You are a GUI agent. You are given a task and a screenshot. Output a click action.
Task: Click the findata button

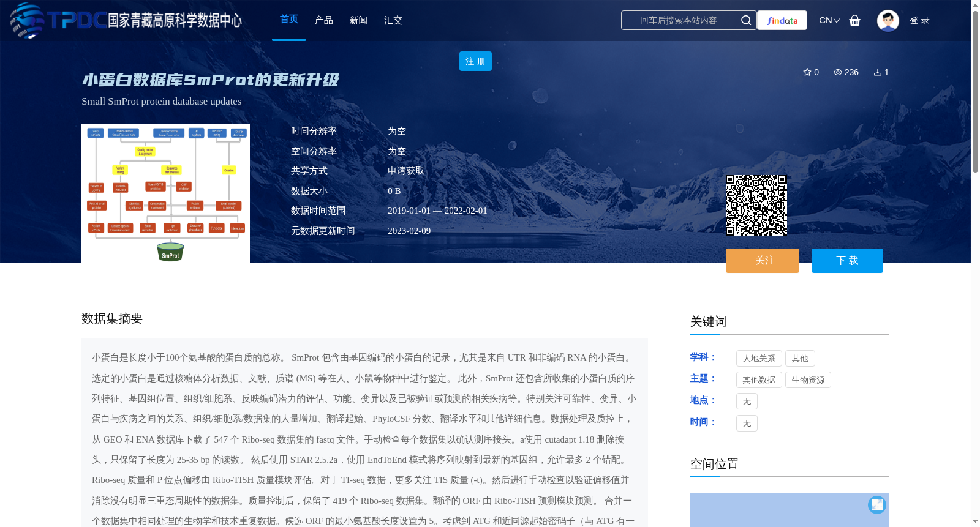tap(782, 20)
